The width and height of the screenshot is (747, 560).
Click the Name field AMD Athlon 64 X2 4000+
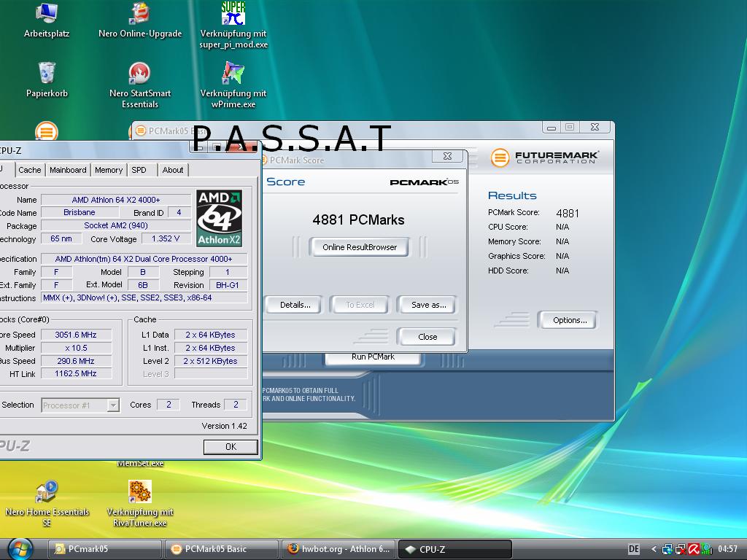point(116,200)
